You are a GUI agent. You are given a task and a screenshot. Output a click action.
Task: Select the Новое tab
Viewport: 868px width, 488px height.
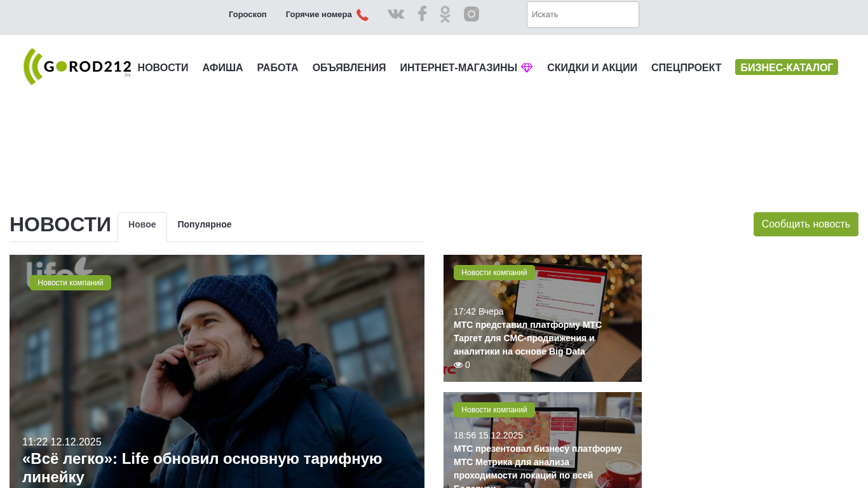(142, 225)
